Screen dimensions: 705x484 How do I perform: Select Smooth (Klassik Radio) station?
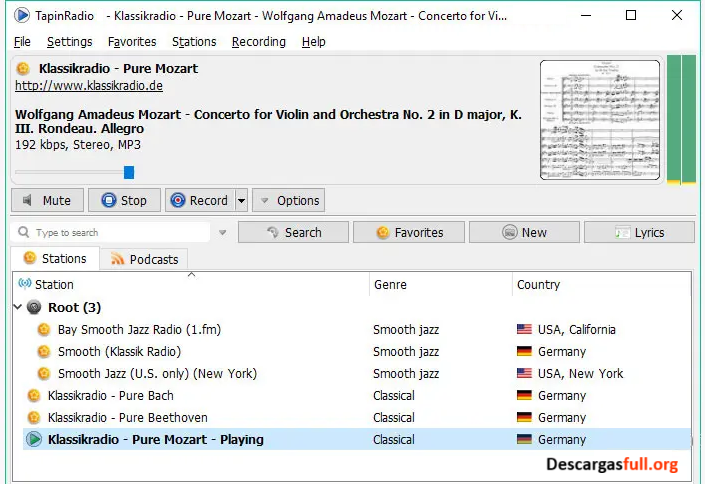(119, 352)
